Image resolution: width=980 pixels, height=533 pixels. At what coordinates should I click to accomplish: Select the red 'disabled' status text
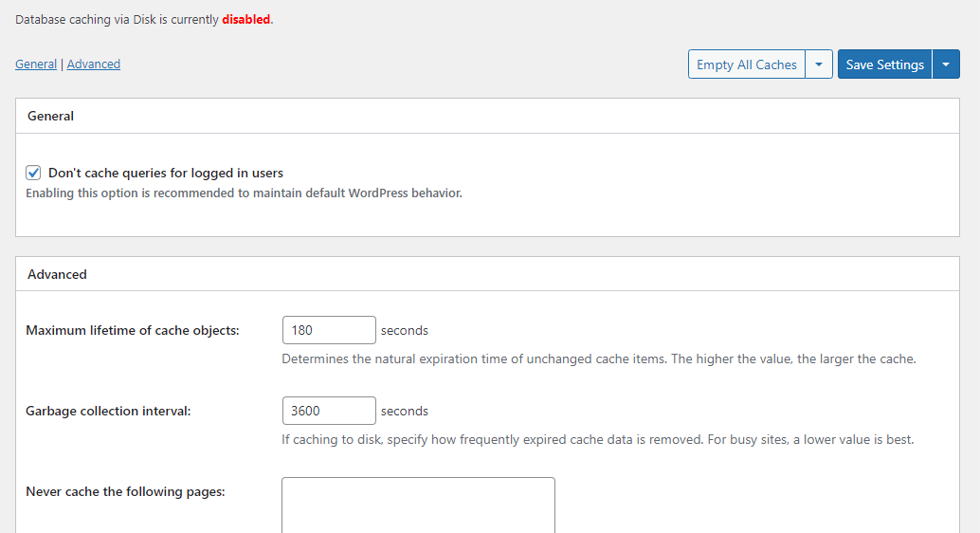[x=246, y=19]
